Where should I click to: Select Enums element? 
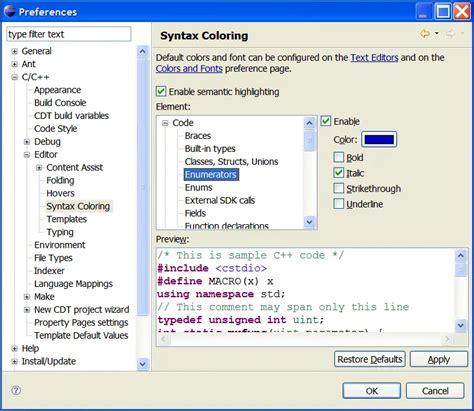click(198, 188)
